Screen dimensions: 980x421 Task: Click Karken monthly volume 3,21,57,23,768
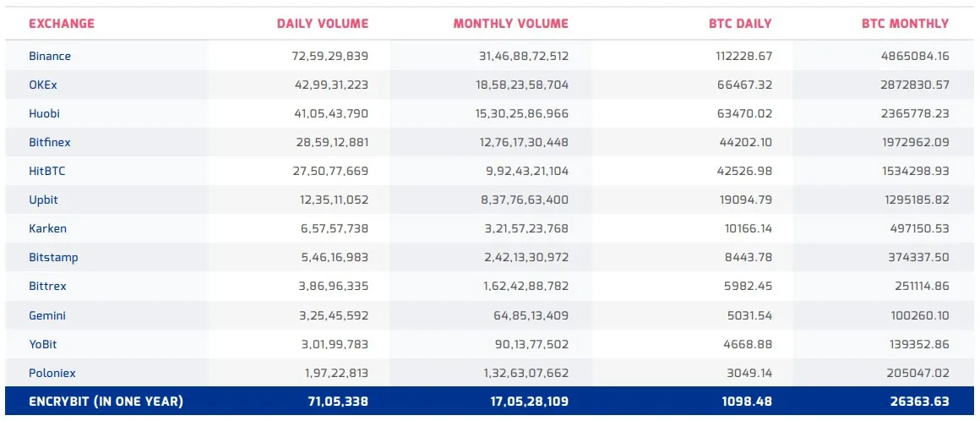527,228
